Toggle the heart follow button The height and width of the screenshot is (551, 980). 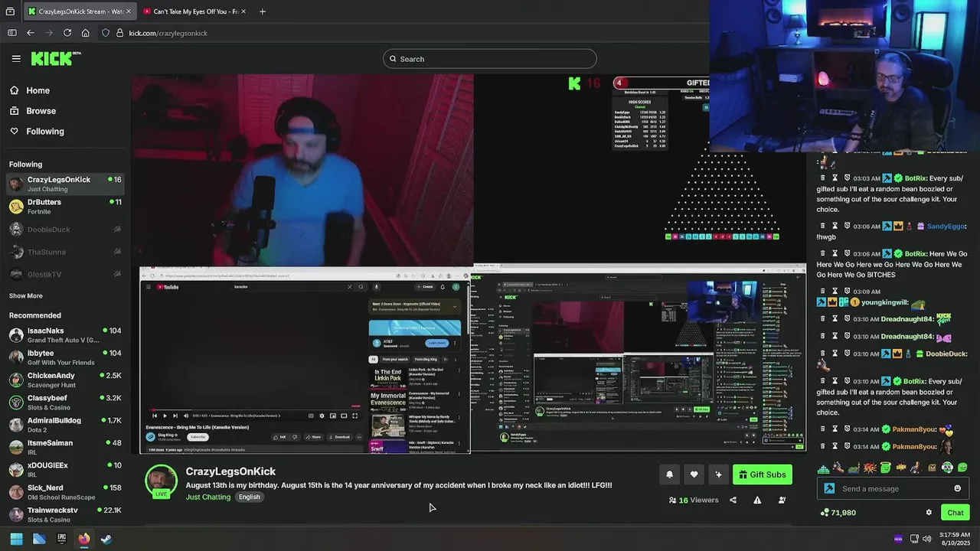click(694, 474)
